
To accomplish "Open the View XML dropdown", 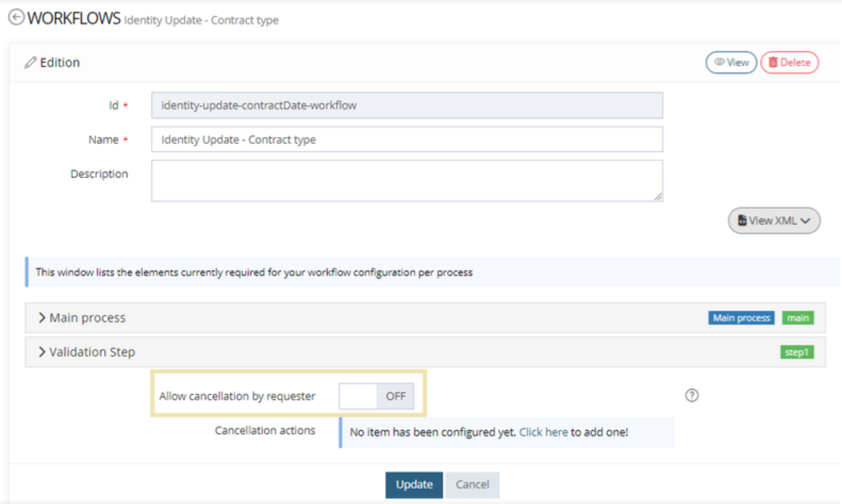I will tap(774, 220).
